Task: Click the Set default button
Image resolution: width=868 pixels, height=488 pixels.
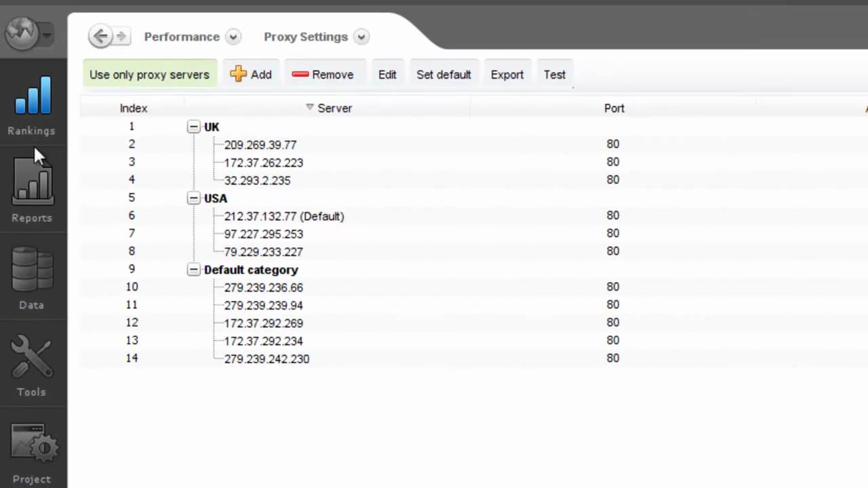Action: tap(443, 75)
